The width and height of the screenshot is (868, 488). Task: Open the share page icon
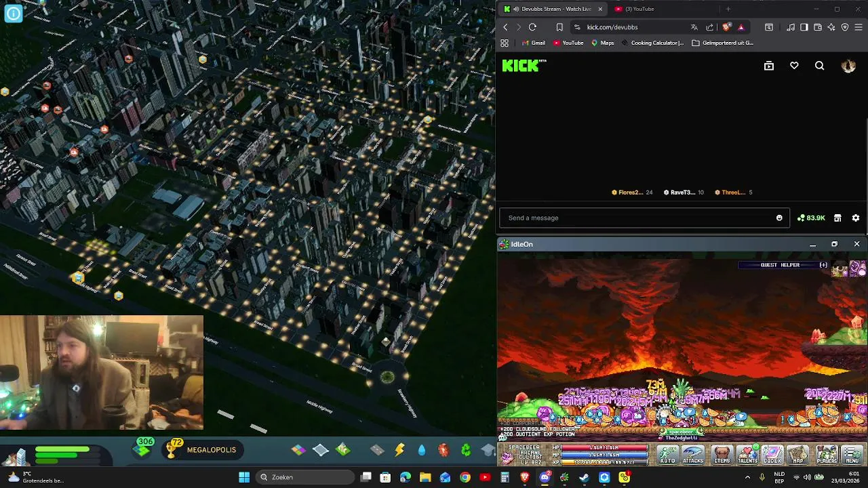tap(710, 27)
